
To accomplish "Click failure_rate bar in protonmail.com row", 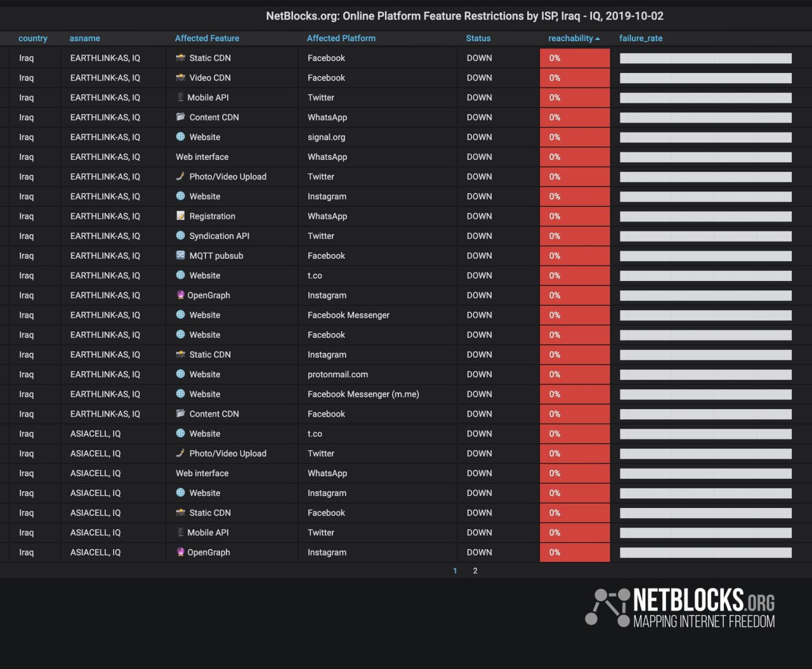I will [x=705, y=374].
